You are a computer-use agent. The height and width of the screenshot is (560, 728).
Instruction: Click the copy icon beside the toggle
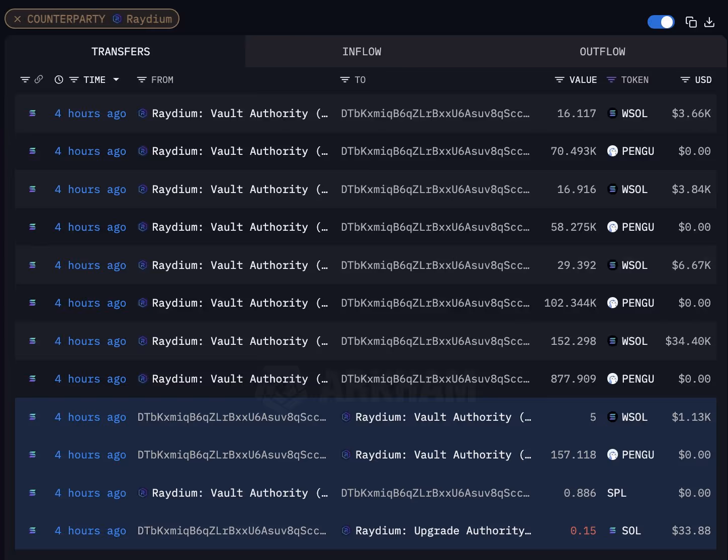point(691,22)
